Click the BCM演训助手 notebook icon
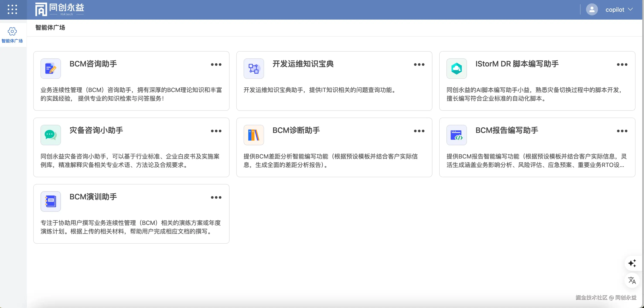 [51, 201]
